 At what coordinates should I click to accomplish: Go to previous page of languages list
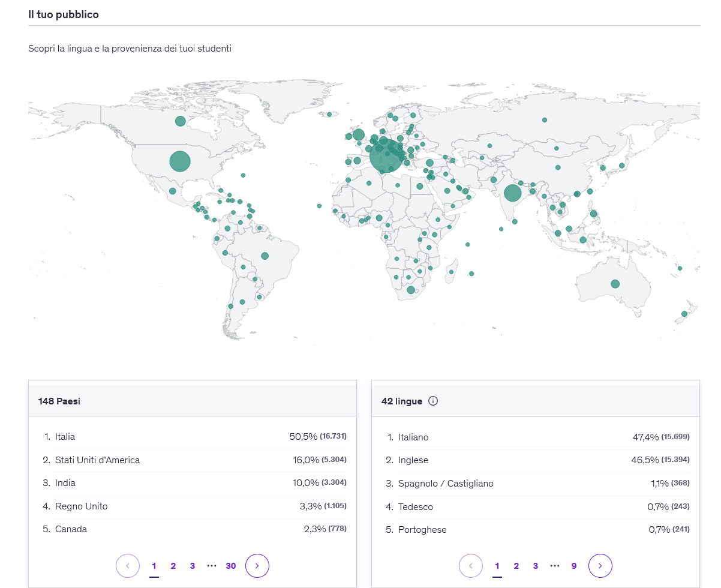coord(471,565)
